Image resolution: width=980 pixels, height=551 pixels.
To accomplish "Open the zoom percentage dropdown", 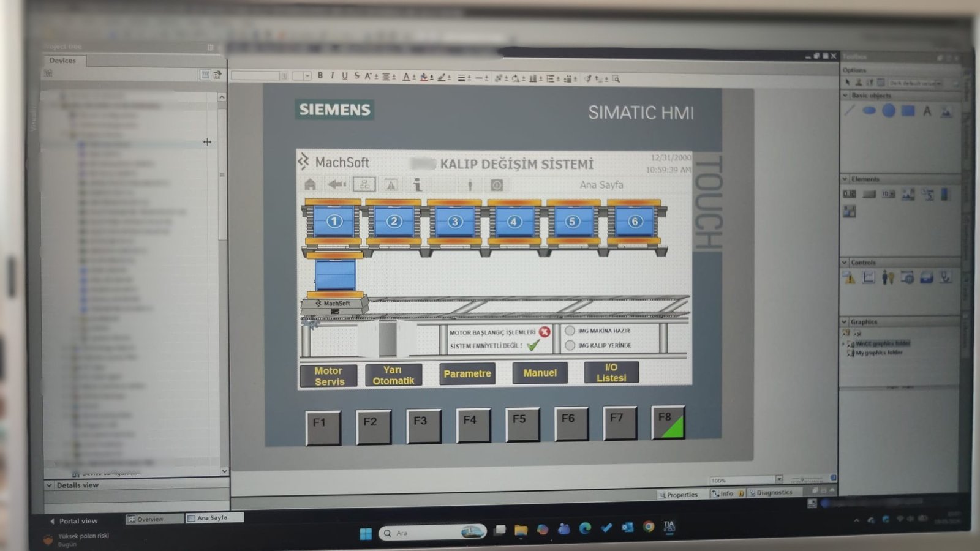I will tap(779, 479).
